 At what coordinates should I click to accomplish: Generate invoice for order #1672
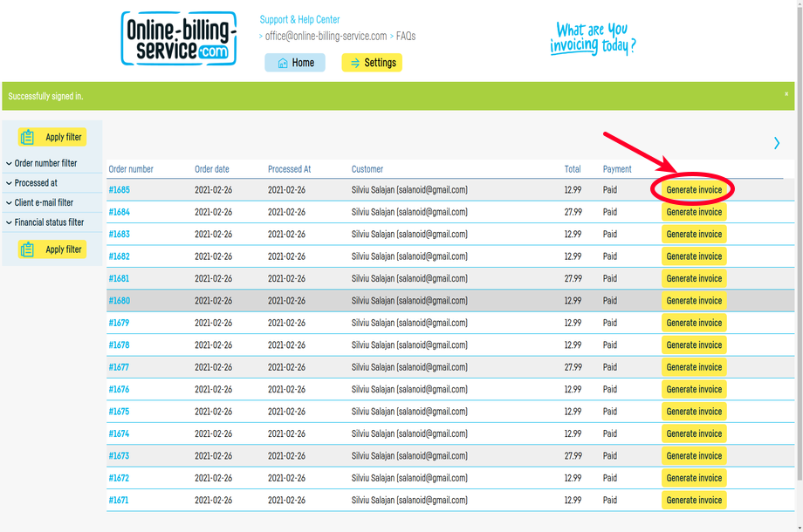tap(694, 478)
